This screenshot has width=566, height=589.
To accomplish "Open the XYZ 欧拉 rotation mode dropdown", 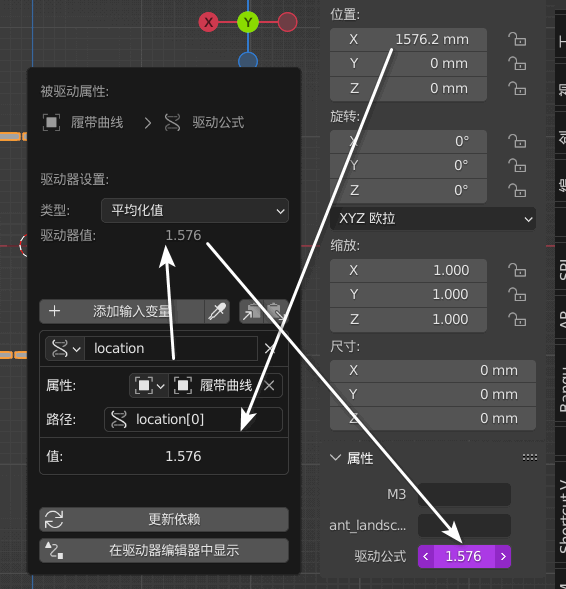I will pyautogui.click(x=433, y=219).
